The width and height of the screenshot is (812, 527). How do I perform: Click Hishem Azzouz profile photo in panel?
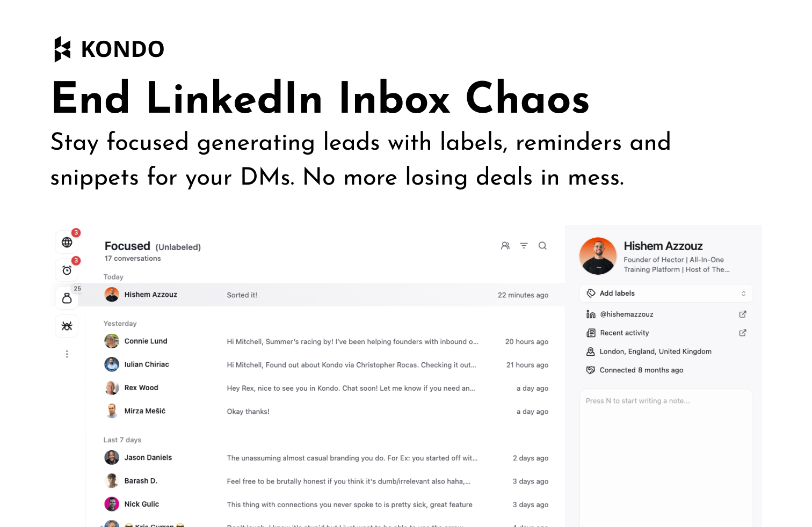coord(598,256)
